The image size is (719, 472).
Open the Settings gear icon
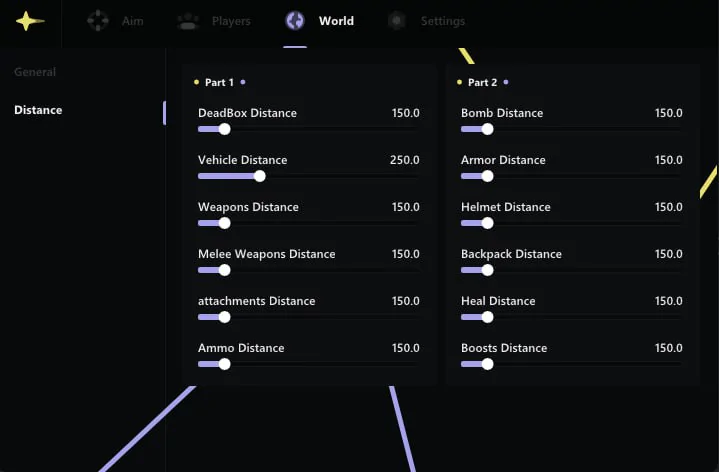coord(397,21)
